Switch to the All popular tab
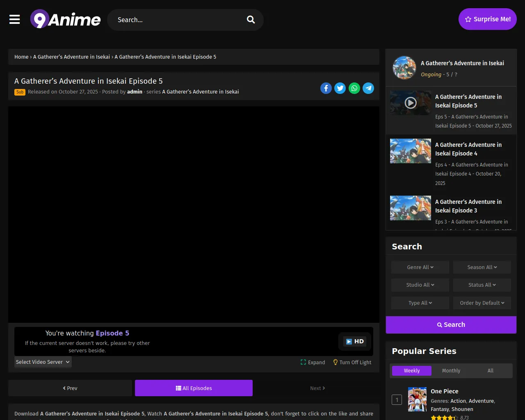 tap(490, 370)
